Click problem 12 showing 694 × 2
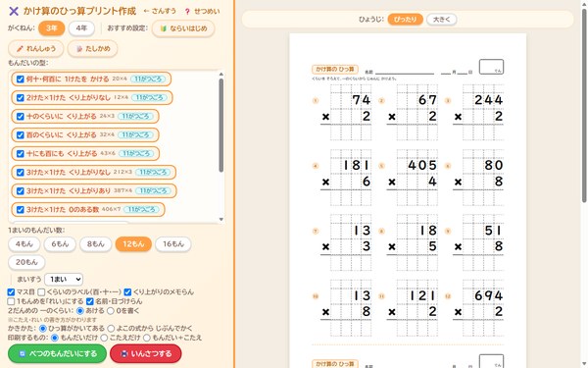 coord(478,308)
